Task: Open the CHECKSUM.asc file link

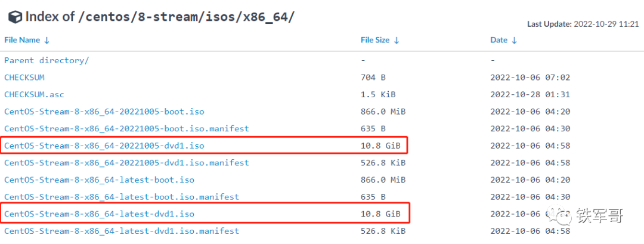Action: click(34, 94)
